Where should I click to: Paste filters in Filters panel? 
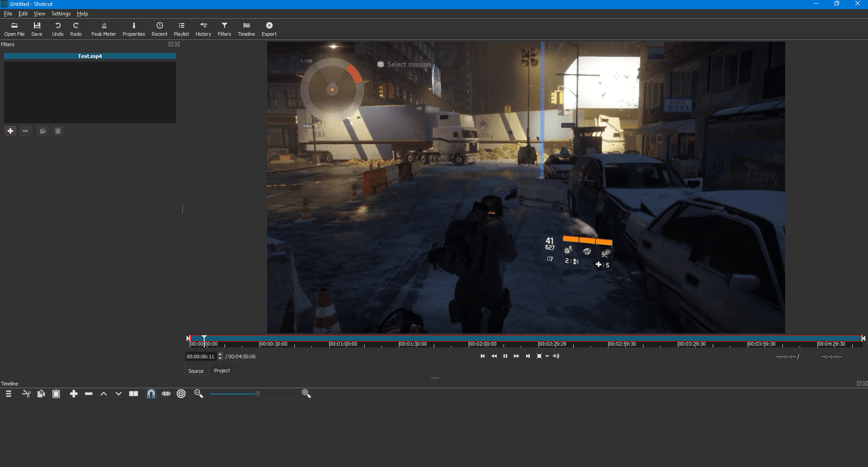click(58, 131)
